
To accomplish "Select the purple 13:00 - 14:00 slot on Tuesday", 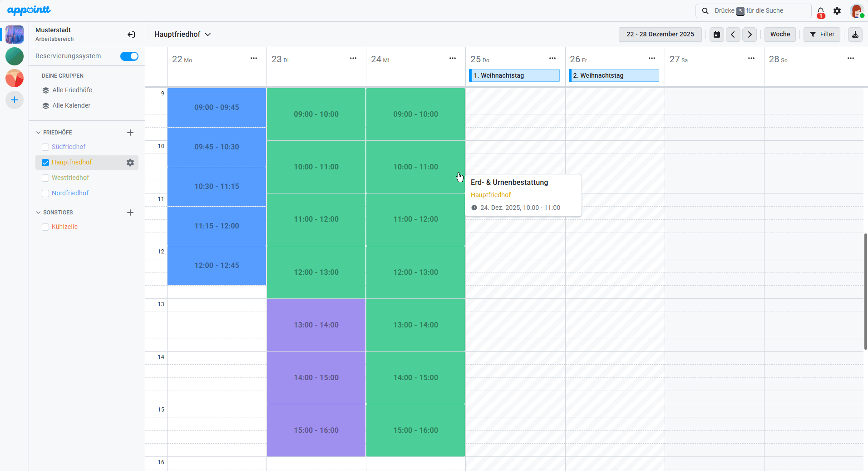I will (x=316, y=325).
